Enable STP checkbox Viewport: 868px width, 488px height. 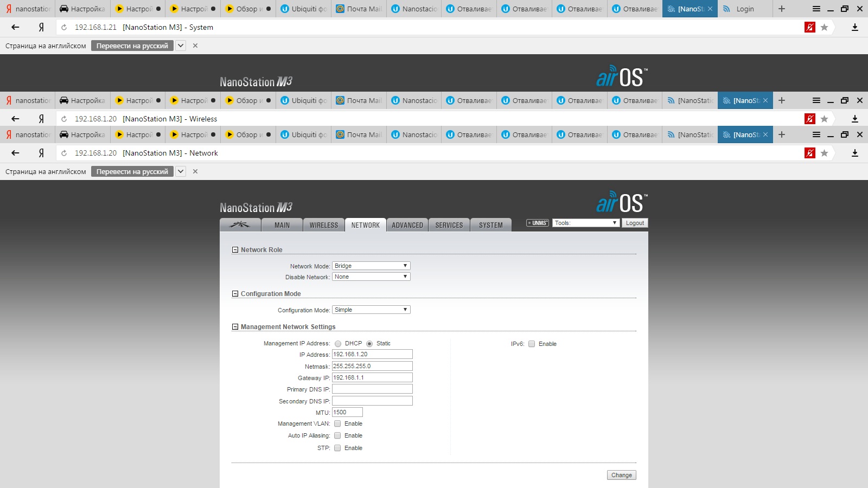tap(337, 448)
